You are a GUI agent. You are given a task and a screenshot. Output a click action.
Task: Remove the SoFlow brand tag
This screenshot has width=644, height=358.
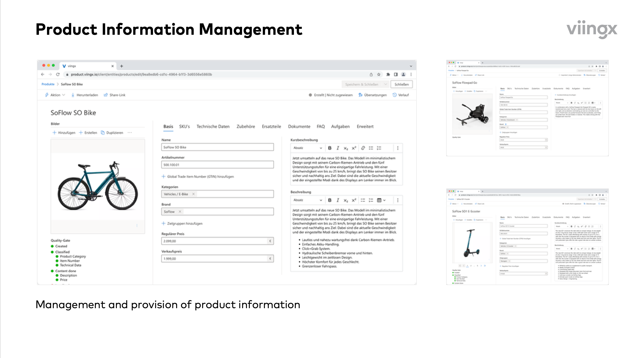(180, 212)
